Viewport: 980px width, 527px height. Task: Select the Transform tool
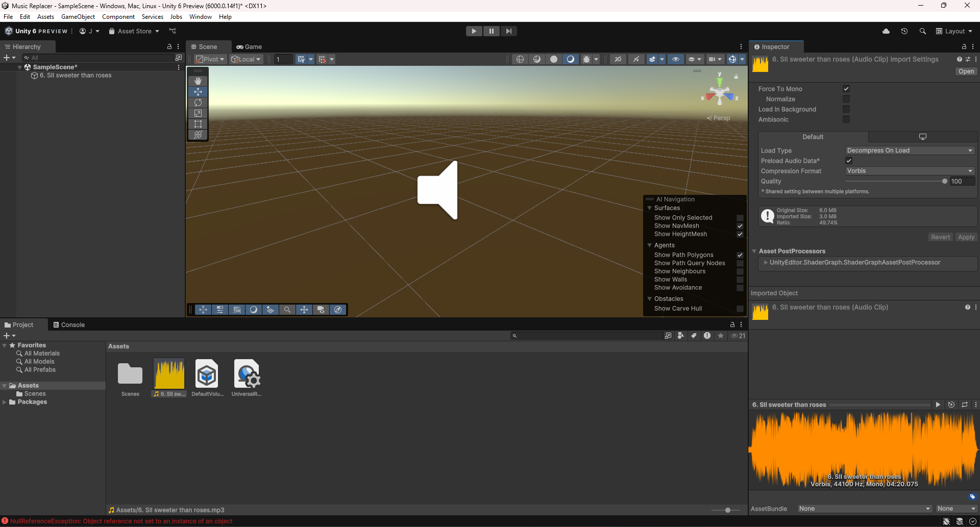pyautogui.click(x=198, y=135)
